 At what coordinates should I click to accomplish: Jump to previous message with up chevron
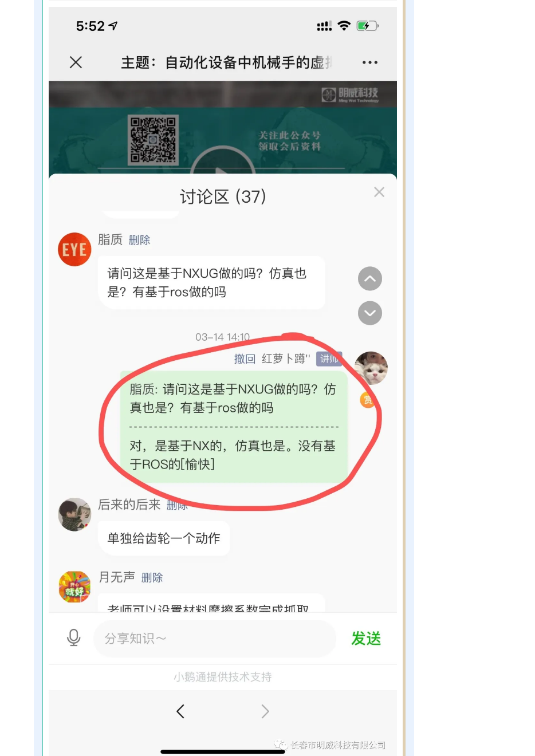tap(370, 279)
